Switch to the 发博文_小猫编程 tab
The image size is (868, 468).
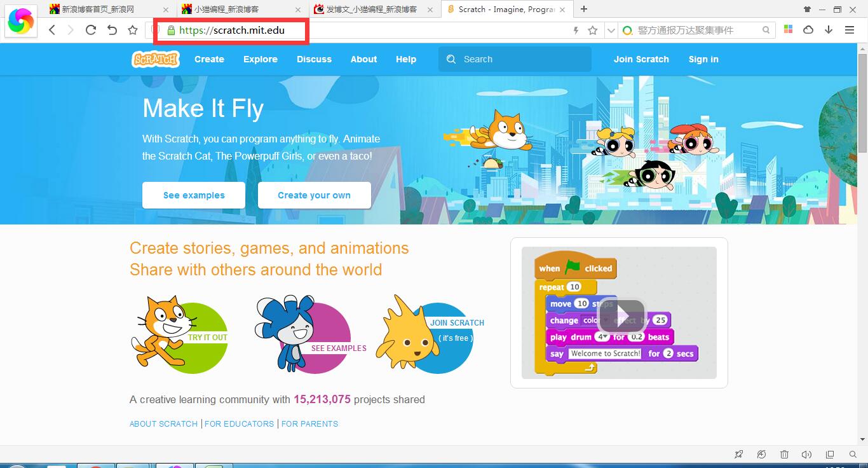click(372, 10)
